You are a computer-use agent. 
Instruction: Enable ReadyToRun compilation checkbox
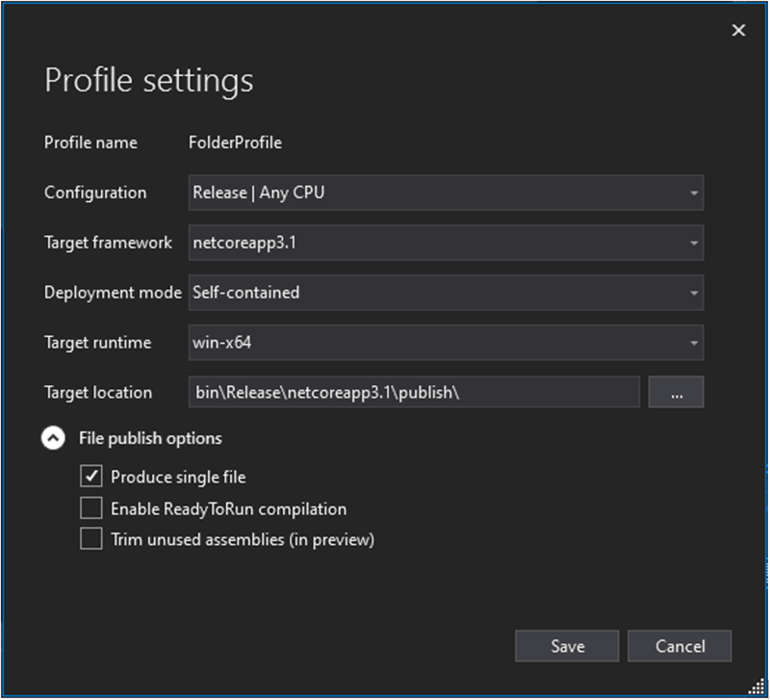[91, 508]
